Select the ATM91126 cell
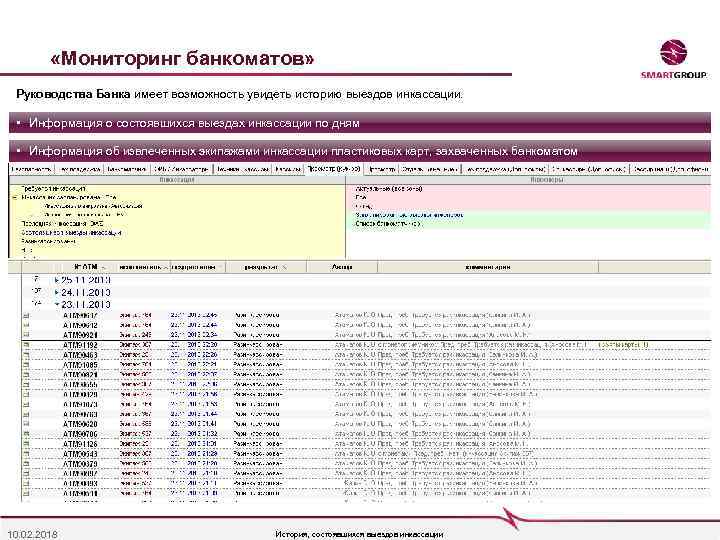 click(x=80, y=444)
